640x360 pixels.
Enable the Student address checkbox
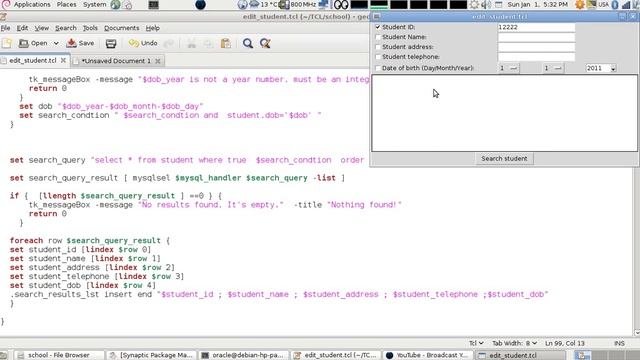click(x=378, y=47)
